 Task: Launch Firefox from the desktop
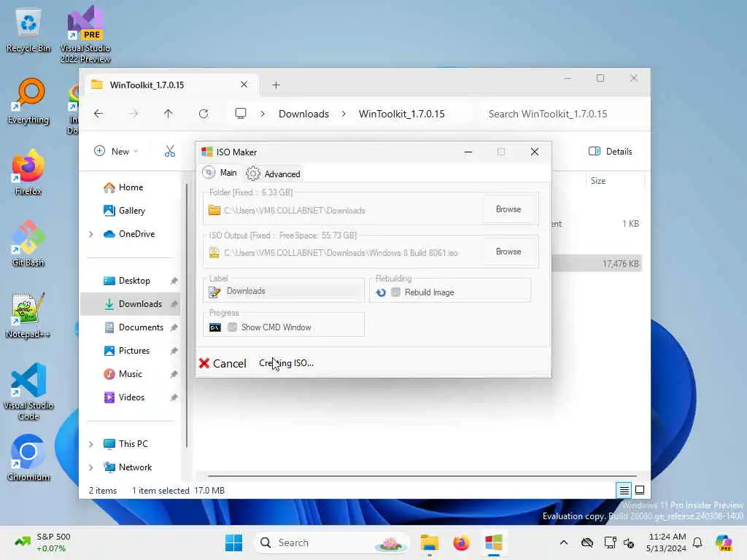(28, 172)
